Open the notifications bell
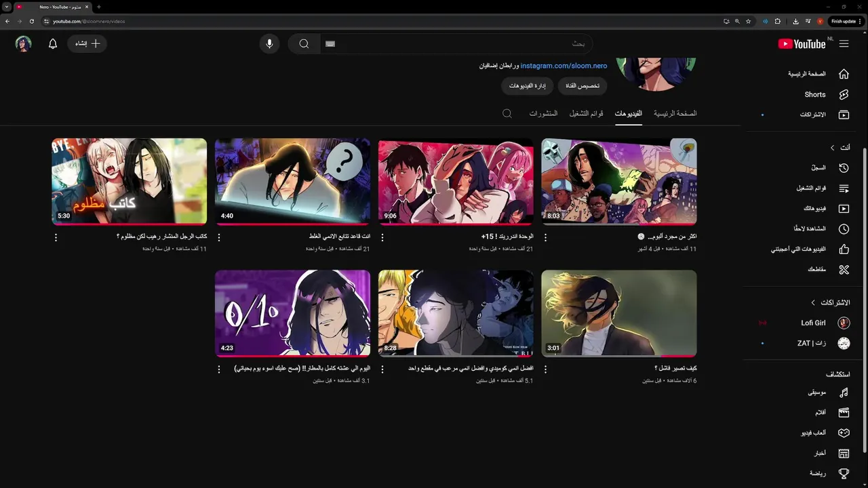The width and height of the screenshot is (868, 488). (53, 43)
